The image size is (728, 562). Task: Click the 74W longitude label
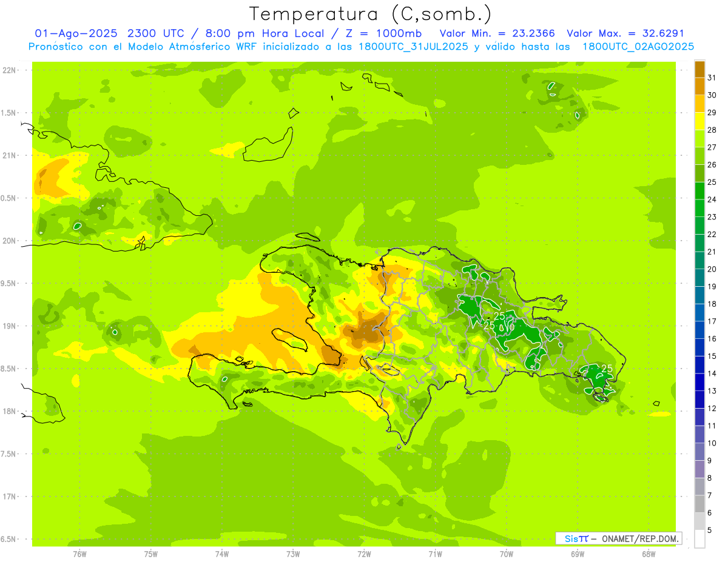[x=221, y=554]
